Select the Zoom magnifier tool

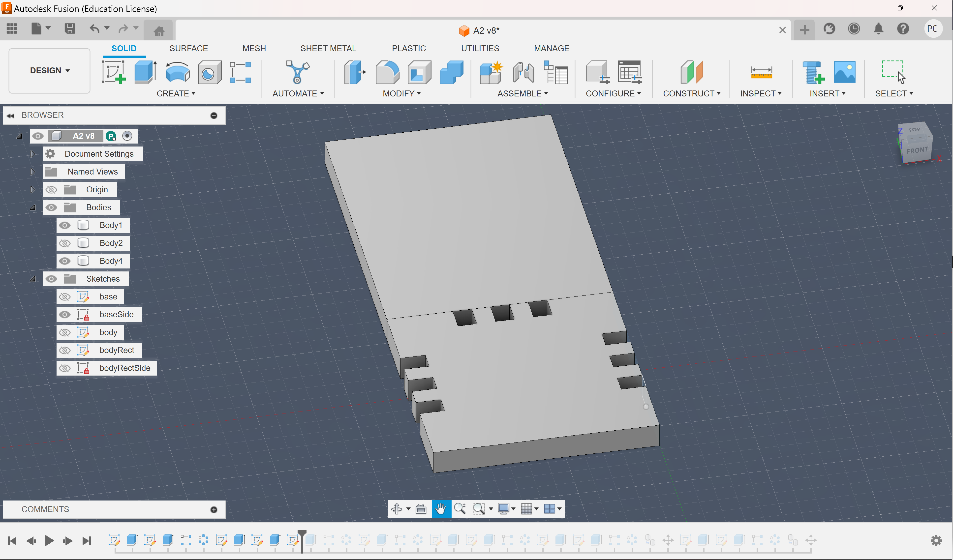coord(460,509)
